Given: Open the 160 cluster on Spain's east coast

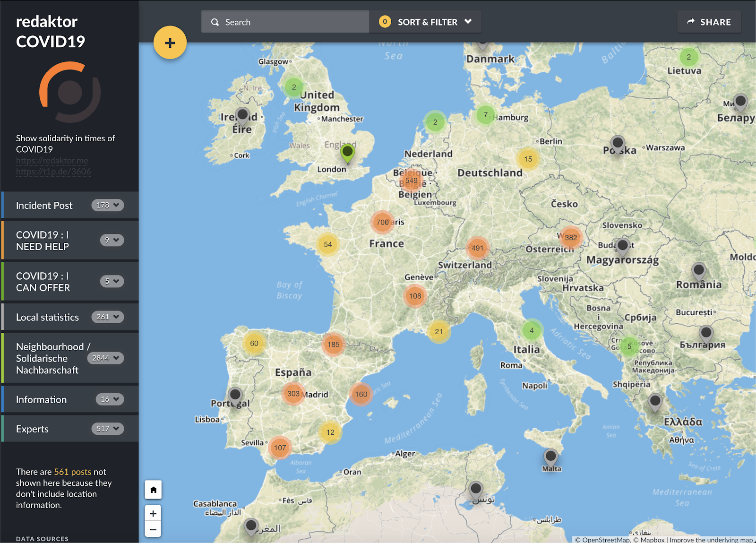Looking at the screenshot, I should (361, 394).
